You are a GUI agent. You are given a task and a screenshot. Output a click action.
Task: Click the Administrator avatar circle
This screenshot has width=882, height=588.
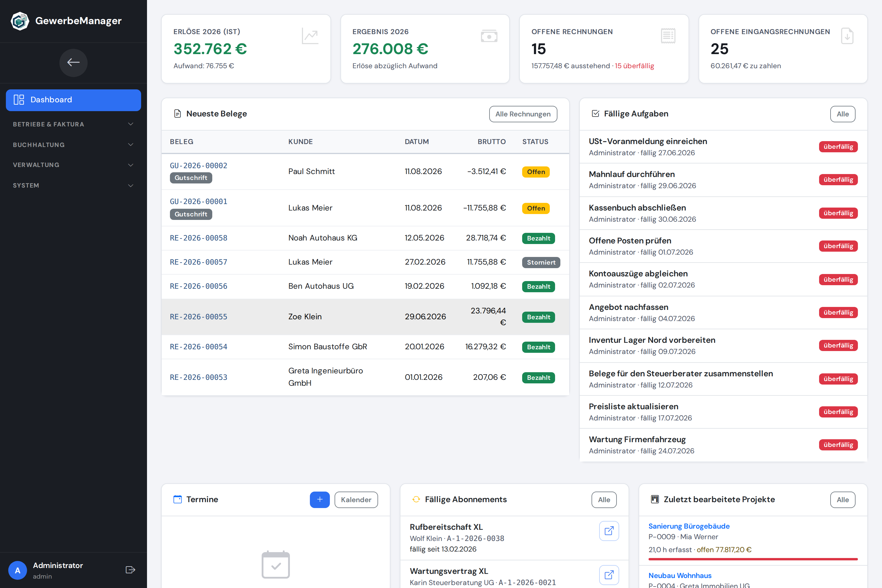(18, 570)
